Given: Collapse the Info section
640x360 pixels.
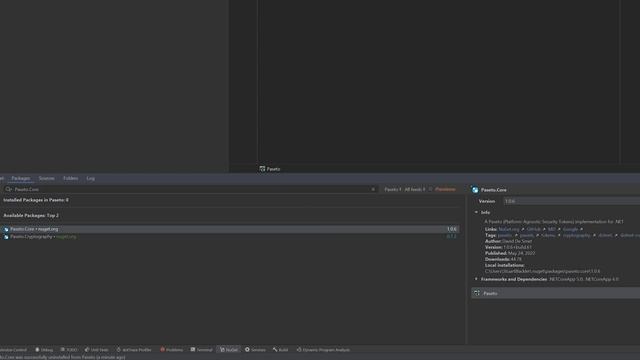Looking at the screenshot, I should pyautogui.click(x=476, y=212).
